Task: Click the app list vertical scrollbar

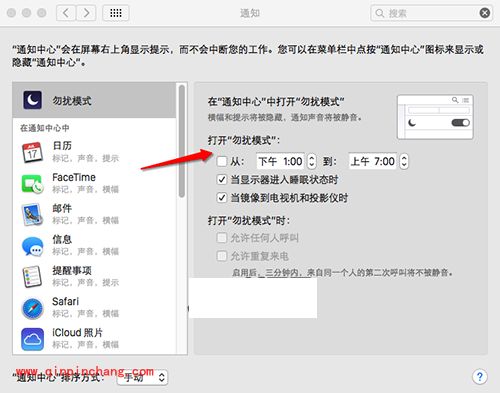Action: click(x=182, y=141)
